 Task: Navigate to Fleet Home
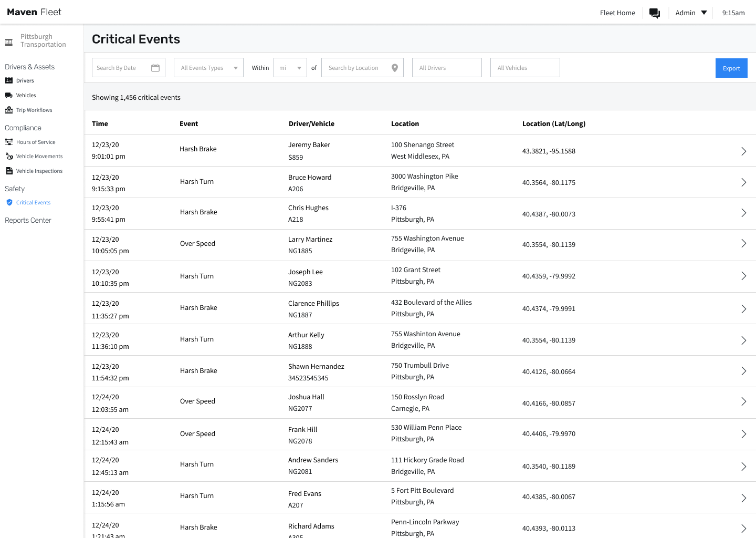617,13
